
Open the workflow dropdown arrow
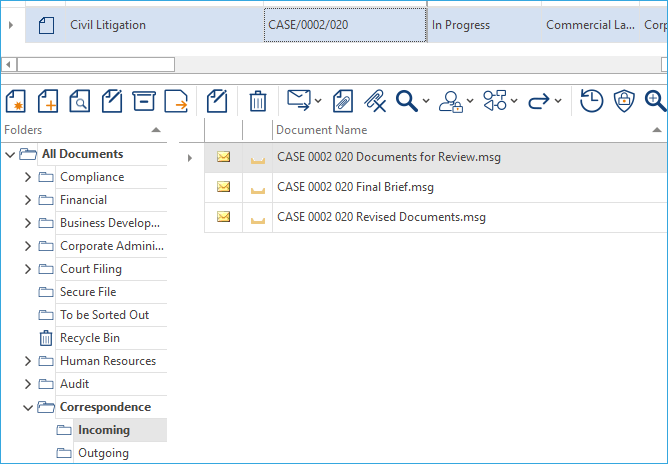[514, 101]
